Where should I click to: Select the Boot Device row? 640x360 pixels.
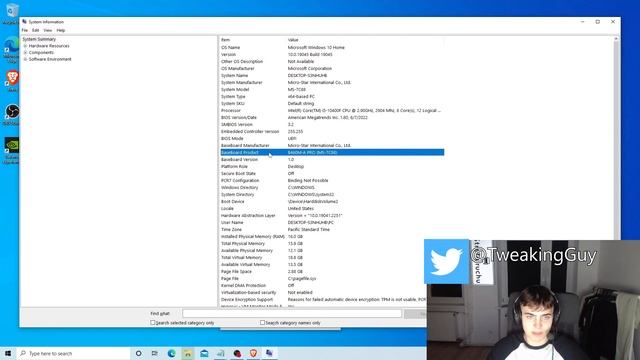coord(332,202)
